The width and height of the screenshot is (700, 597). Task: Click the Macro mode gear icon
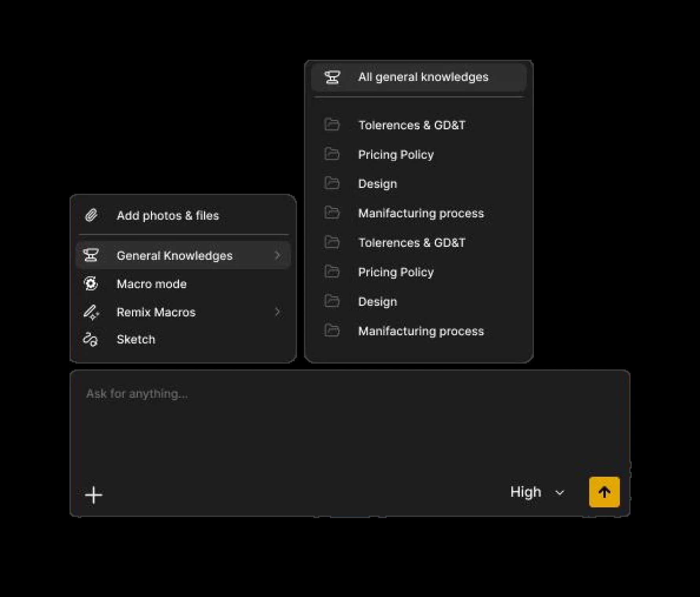coord(91,283)
